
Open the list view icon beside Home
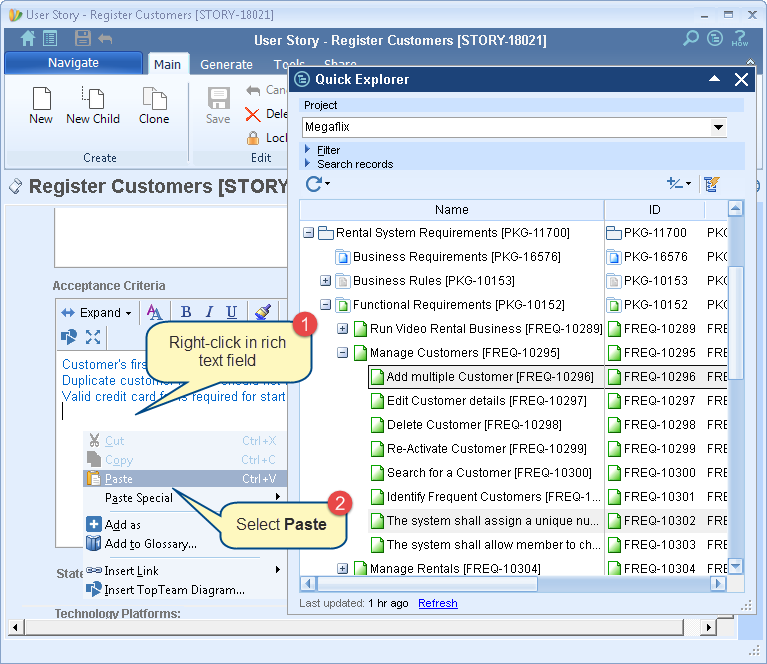[50, 39]
